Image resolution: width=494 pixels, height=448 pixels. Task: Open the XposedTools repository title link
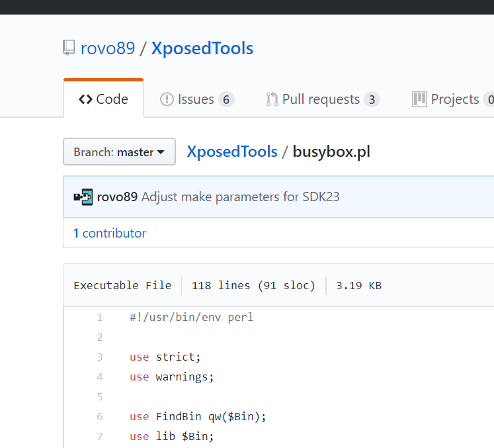tap(202, 48)
